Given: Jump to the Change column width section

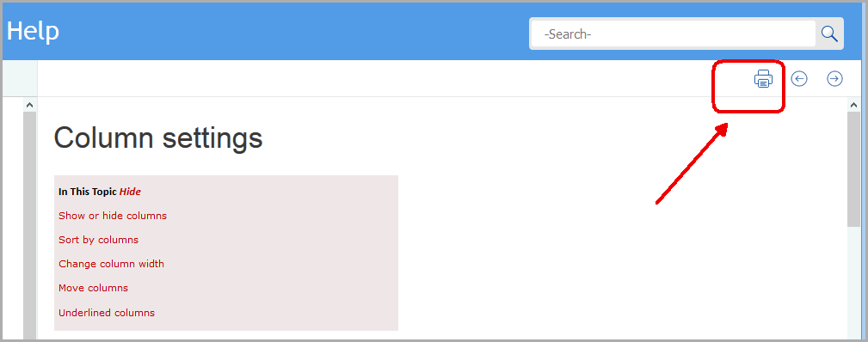Looking at the screenshot, I should point(111,264).
